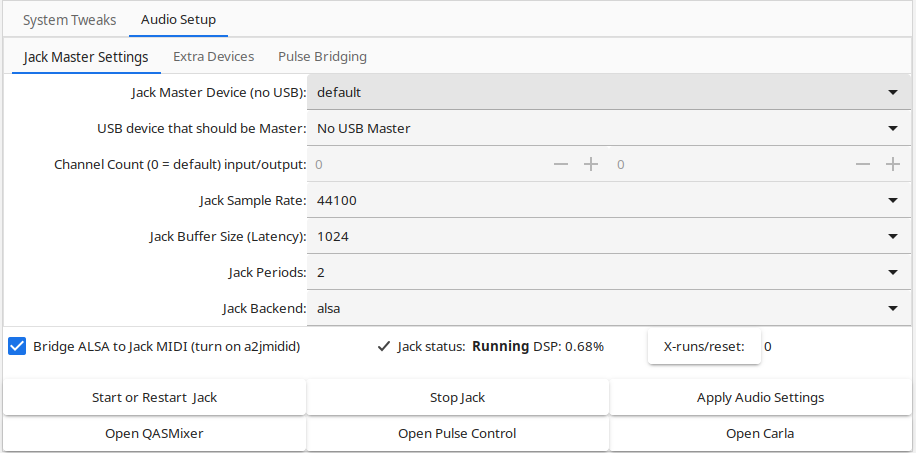Image resolution: width=916 pixels, height=453 pixels.
Task: Apply Audio Settings
Action: (x=760, y=397)
